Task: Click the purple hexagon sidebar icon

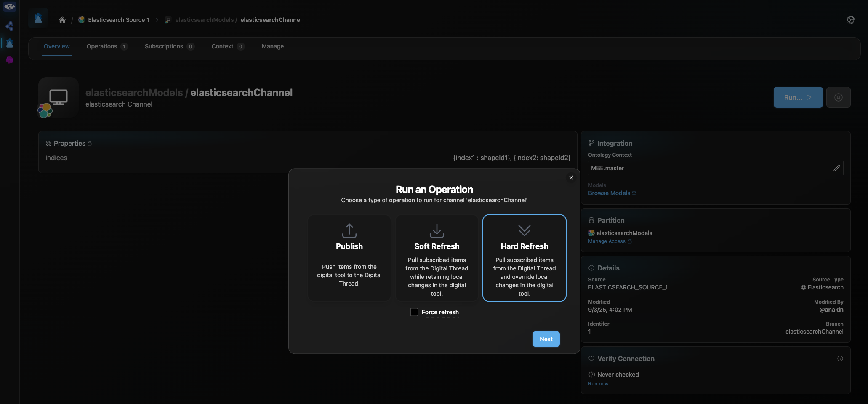Action: point(10,60)
